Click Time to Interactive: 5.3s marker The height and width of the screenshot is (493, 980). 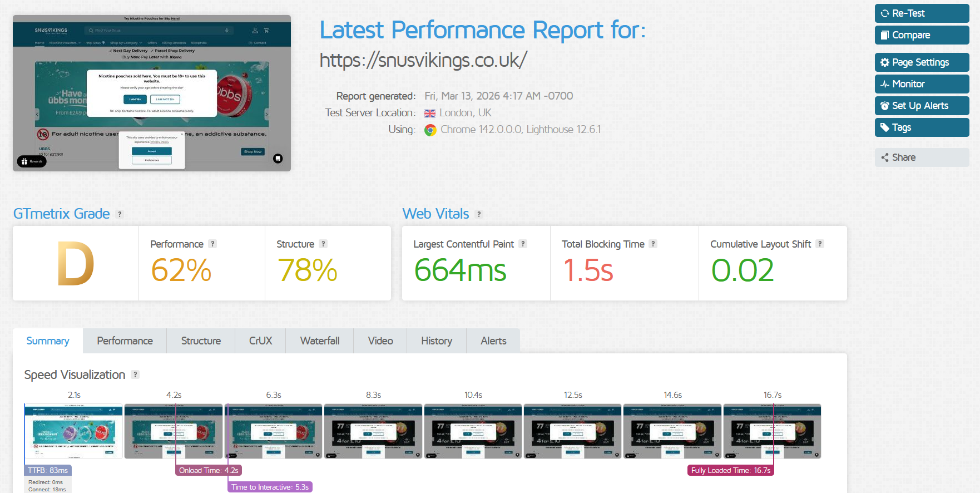pyautogui.click(x=270, y=487)
